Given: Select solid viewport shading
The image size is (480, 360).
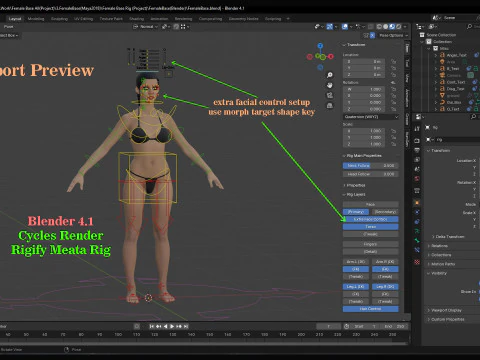Looking at the screenshot, I should [x=386, y=26].
